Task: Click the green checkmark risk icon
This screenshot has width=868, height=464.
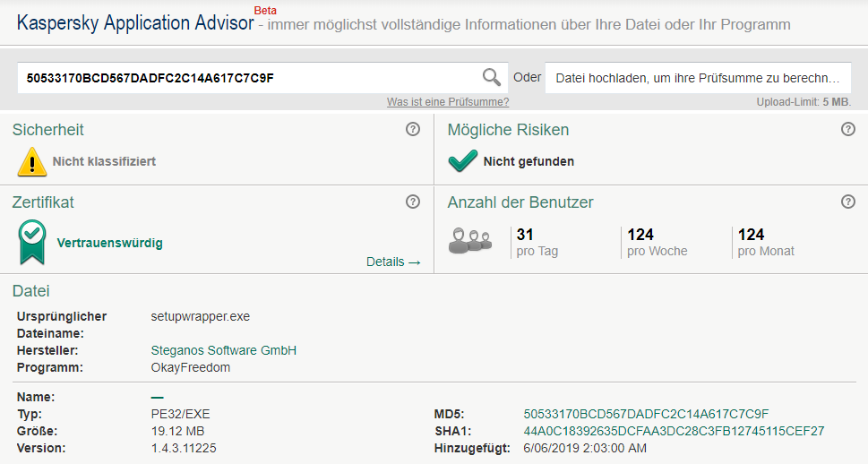Action: (463, 160)
